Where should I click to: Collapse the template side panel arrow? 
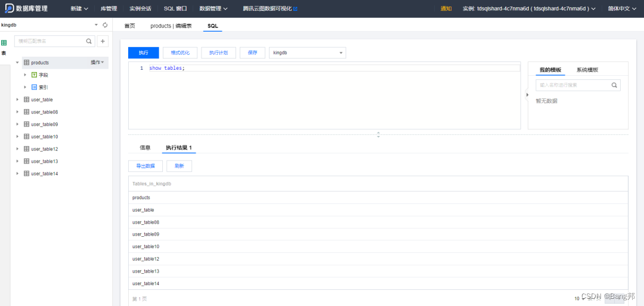(x=527, y=95)
